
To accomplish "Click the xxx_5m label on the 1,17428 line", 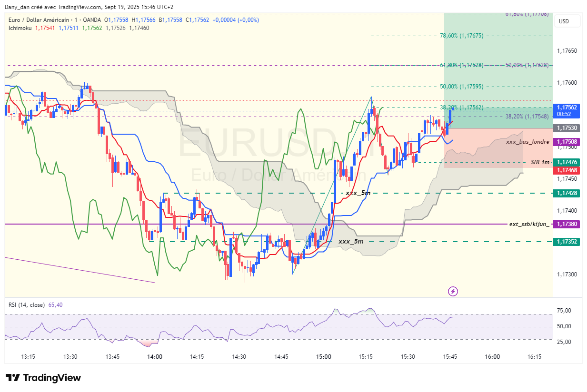I will pyautogui.click(x=358, y=193).
